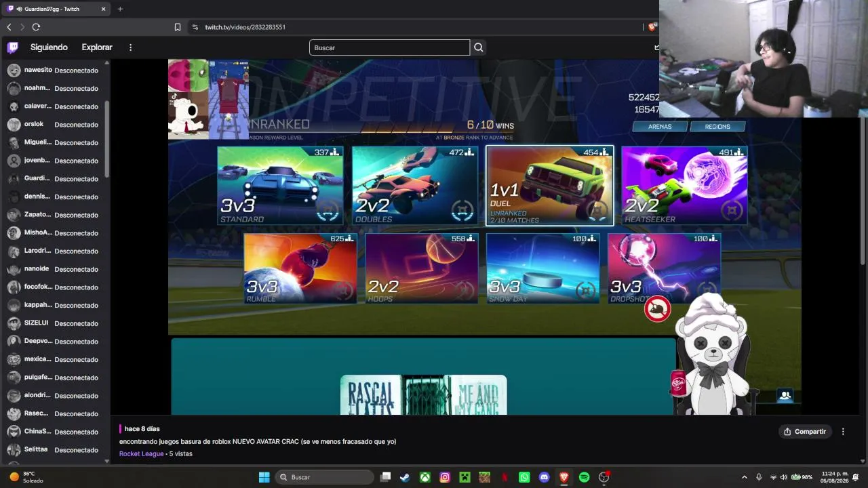Select the 1v1 Duel playlist card
The height and width of the screenshot is (488, 868).
point(550,185)
